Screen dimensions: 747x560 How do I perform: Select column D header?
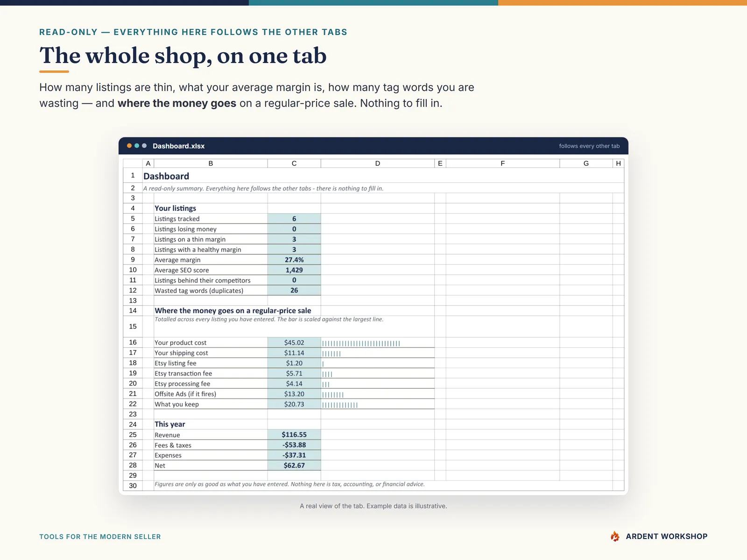pos(377,163)
